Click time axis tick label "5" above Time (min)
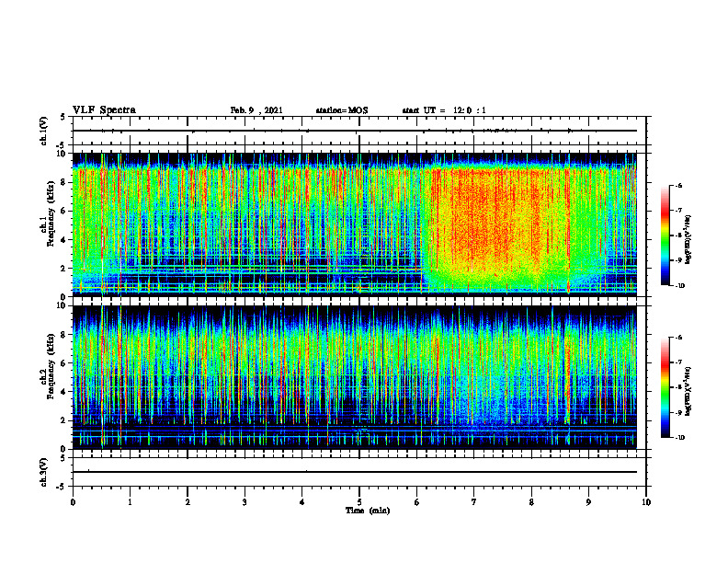 coord(359,502)
